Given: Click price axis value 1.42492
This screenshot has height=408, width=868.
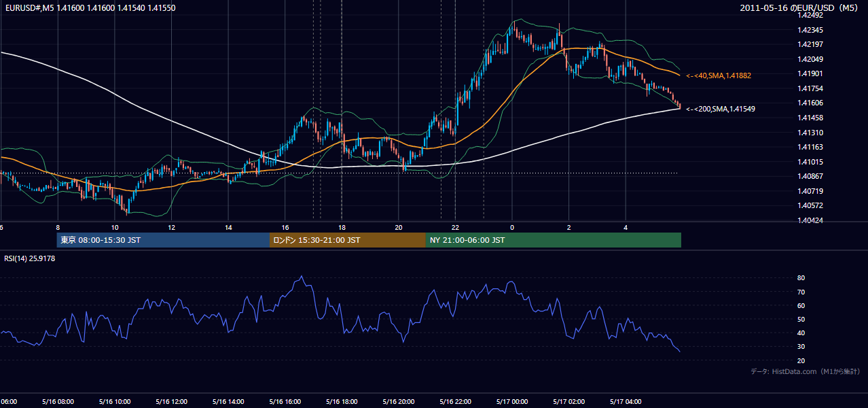Looking at the screenshot, I should pos(810,15).
